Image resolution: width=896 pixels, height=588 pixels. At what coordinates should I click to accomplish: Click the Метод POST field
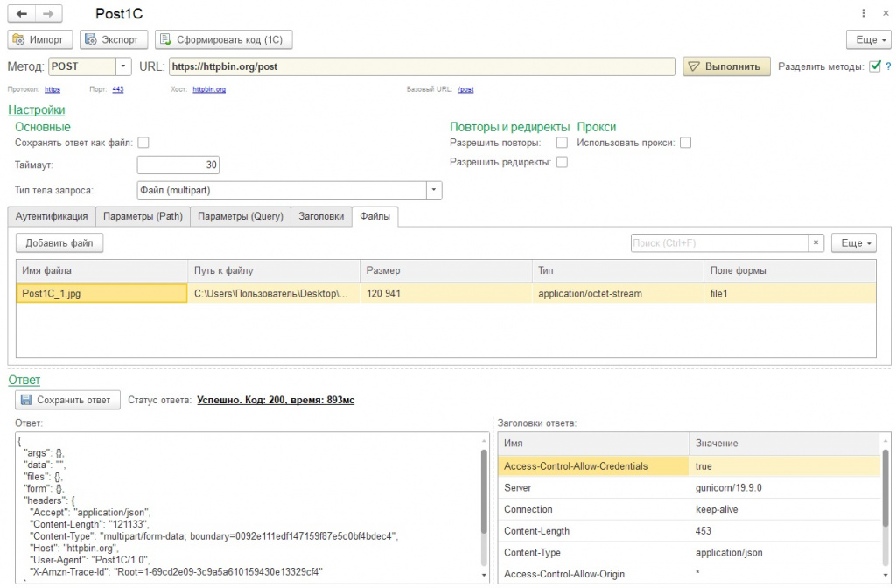(82, 66)
